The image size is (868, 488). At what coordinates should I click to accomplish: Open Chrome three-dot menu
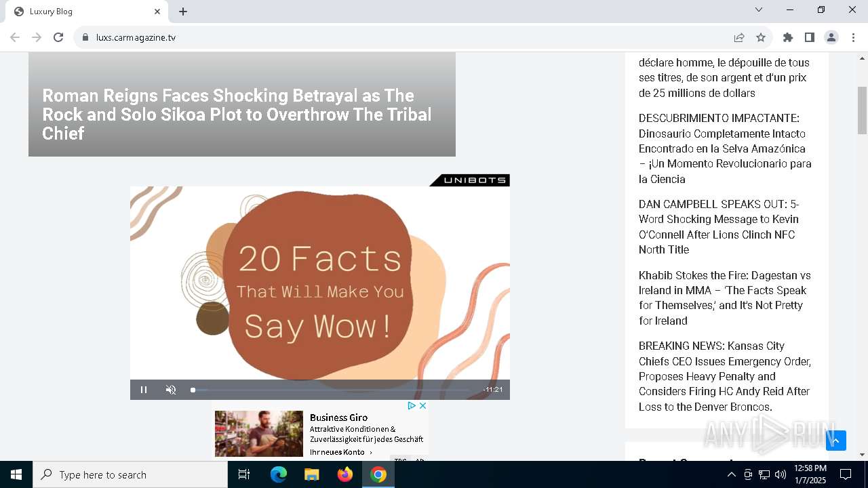(853, 37)
